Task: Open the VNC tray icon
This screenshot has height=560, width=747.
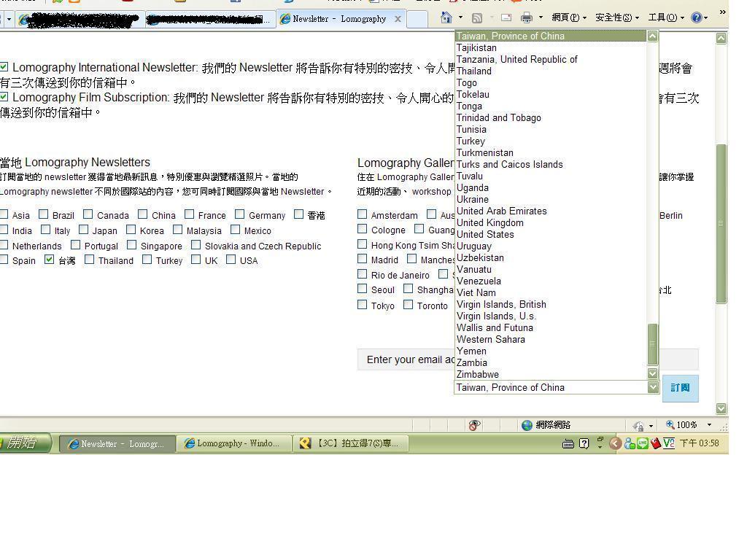Action: [669, 444]
